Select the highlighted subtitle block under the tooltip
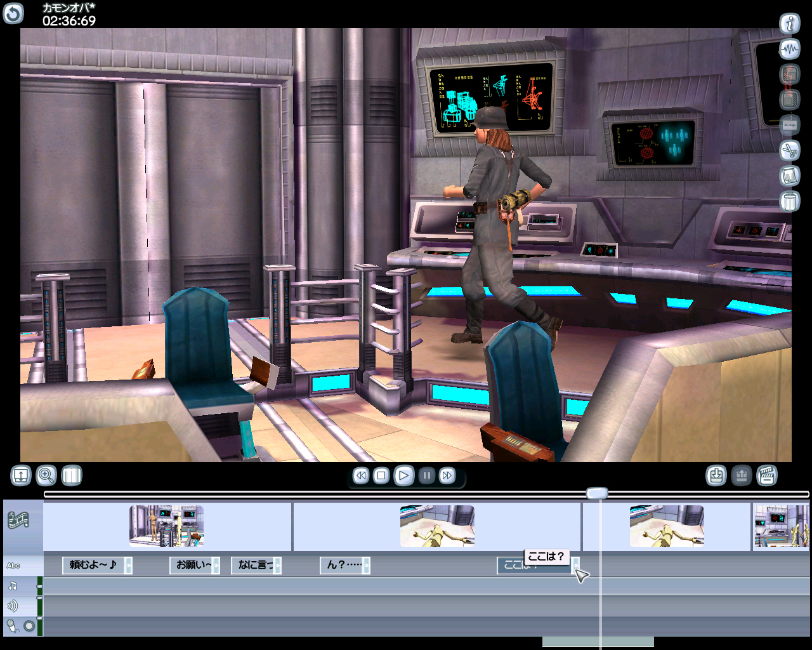 pyautogui.click(x=538, y=566)
